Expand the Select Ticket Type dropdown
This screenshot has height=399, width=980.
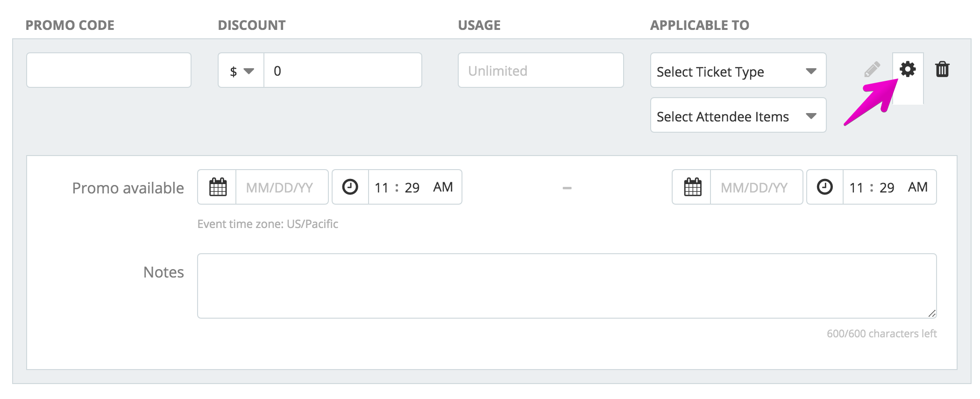(738, 71)
